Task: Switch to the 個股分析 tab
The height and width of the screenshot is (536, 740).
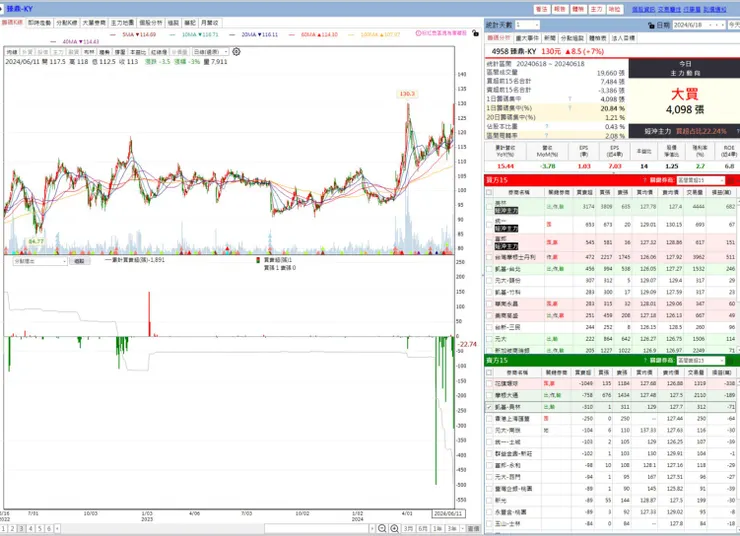Action: (151, 23)
